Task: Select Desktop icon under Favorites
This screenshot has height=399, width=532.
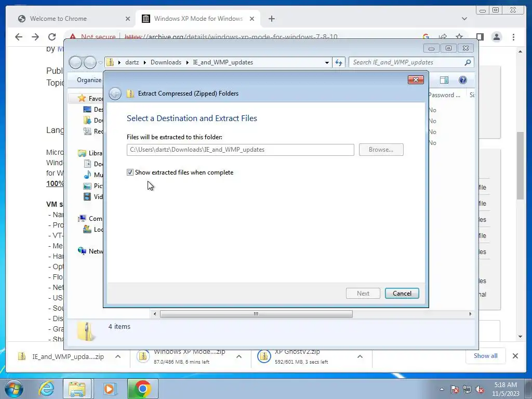Action: (x=87, y=109)
